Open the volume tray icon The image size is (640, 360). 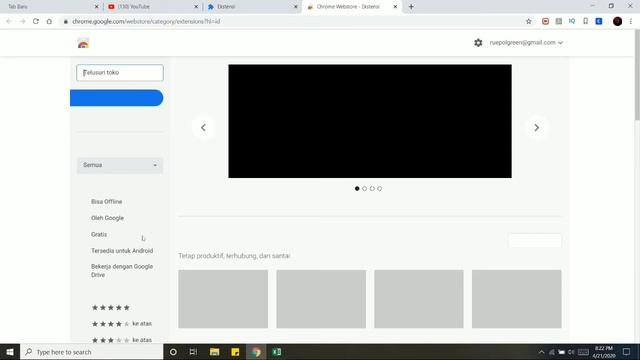(x=571, y=352)
